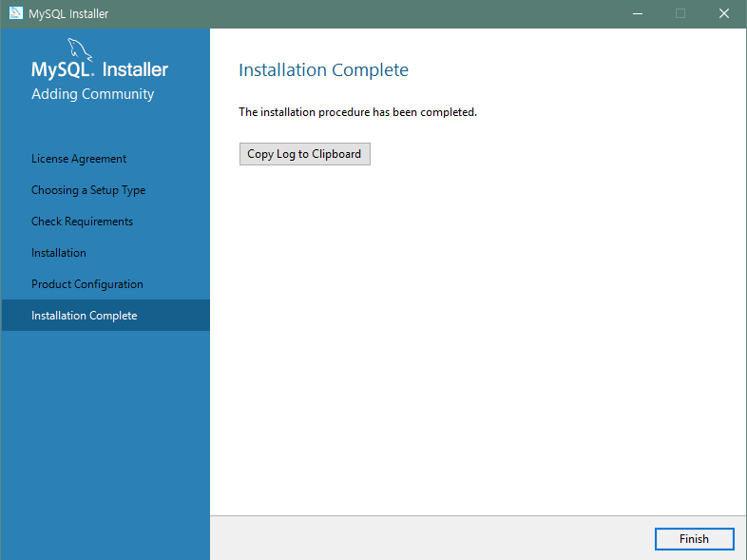Click the 'Installation Complete' page heading

click(x=323, y=70)
